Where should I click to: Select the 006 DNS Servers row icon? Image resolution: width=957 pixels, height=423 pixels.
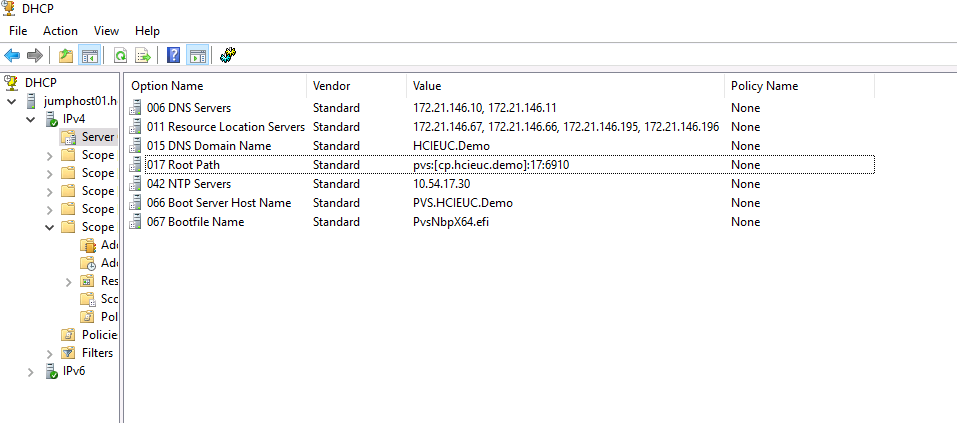point(136,108)
